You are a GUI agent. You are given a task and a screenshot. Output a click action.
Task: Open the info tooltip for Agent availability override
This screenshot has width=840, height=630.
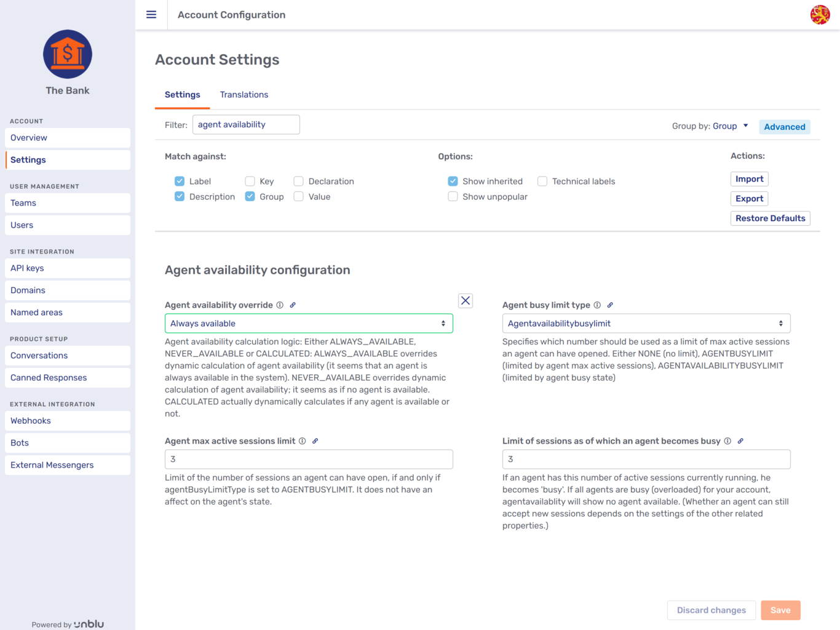click(x=280, y=305)
